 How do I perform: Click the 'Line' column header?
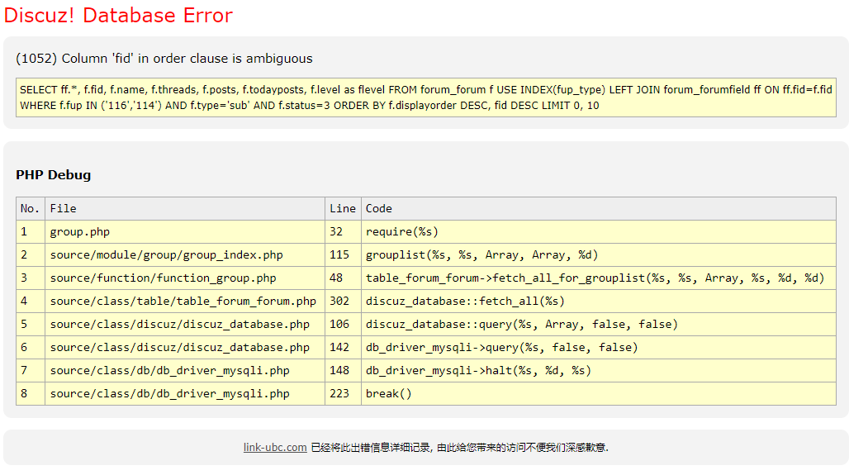click(x=343, y=208)
